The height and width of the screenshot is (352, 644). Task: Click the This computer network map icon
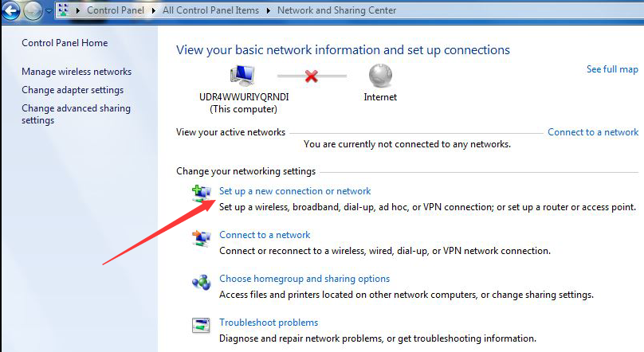coord(242,76)
